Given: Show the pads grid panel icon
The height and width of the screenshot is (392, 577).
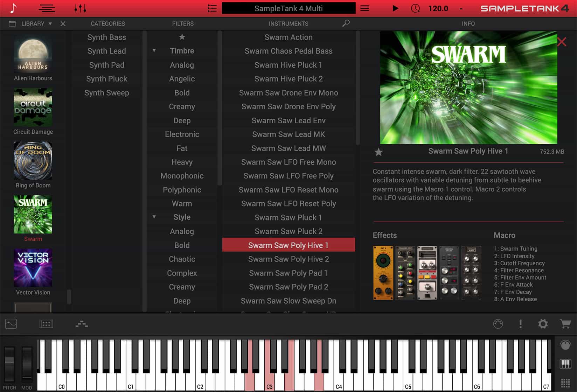Looking at the screenshot, I should 46,324.
